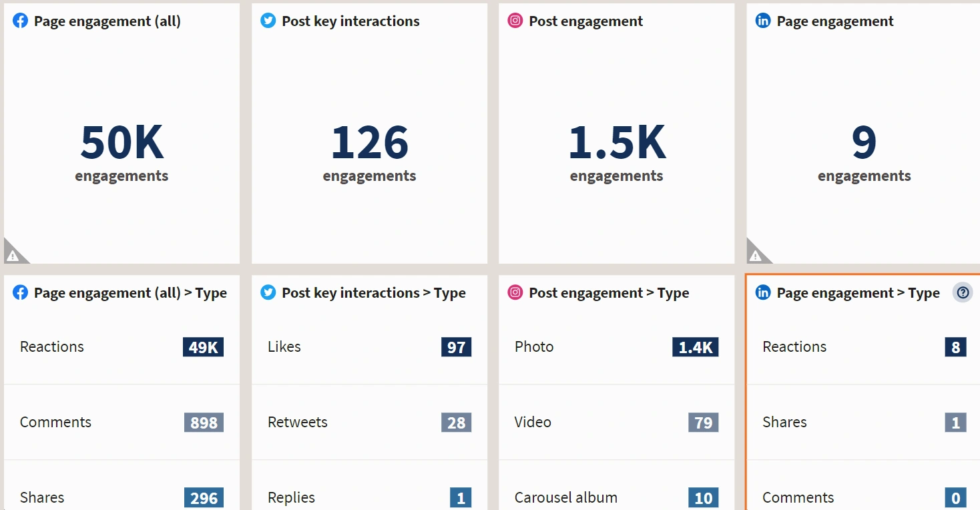Select the LinkedIn Shares 1 row
980x510 pixels.
[863, 423]
